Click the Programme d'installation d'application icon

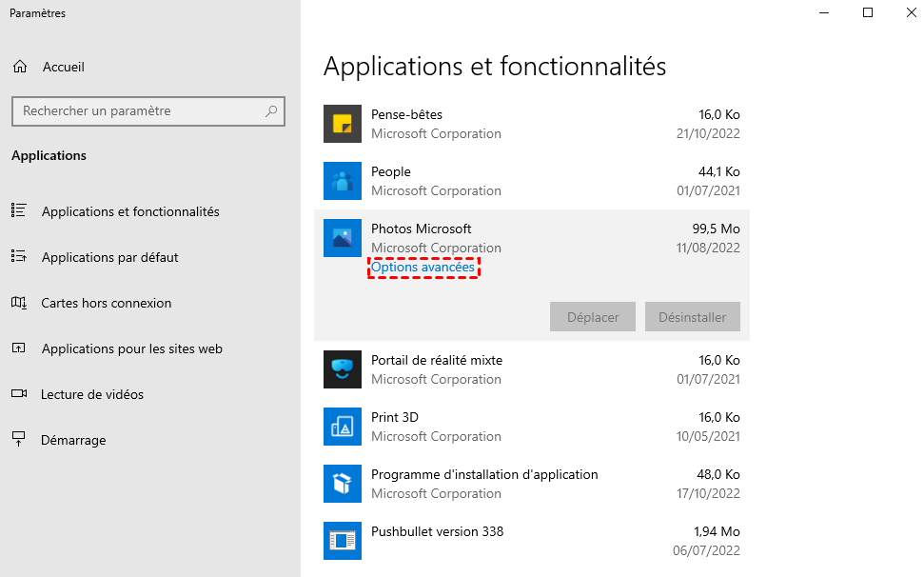click(x=343, y=484)
